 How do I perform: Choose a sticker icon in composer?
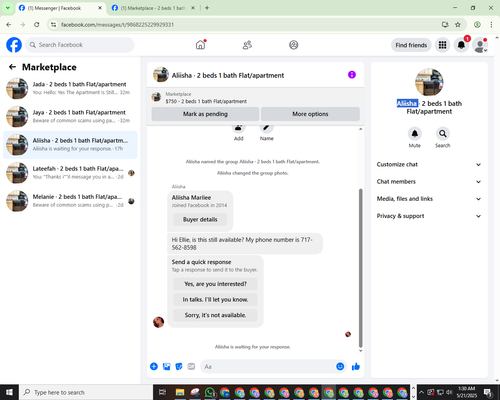(x=179, y=367)
